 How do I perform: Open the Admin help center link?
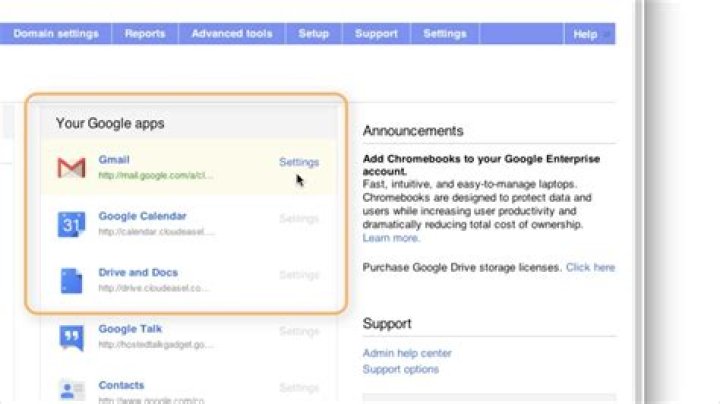[x=407, y=353]
